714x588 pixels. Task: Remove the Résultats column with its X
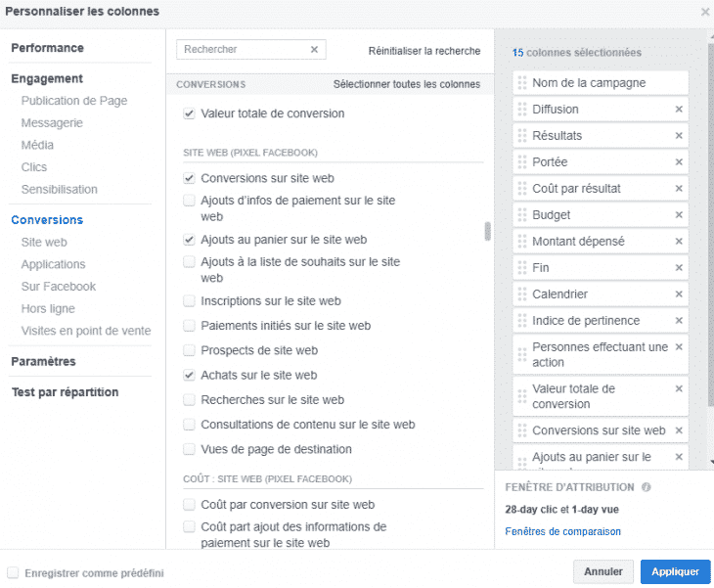coord(679,136)
